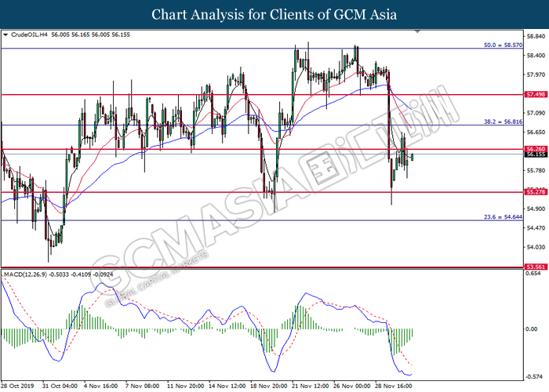Click the chart shift triangle marker at top
This screenshot has width=549, height=392.
pyautogui.click(x=417, y=31)
